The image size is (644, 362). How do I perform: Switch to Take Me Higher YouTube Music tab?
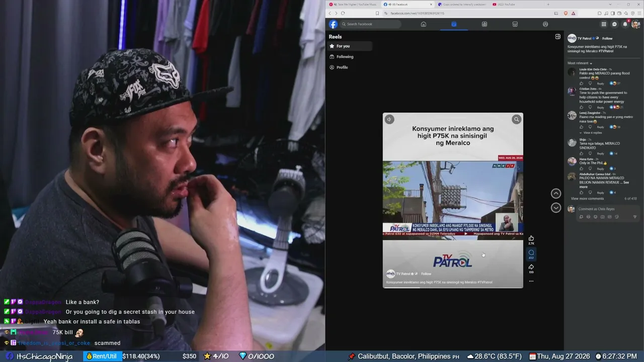[x=353, y=5]
